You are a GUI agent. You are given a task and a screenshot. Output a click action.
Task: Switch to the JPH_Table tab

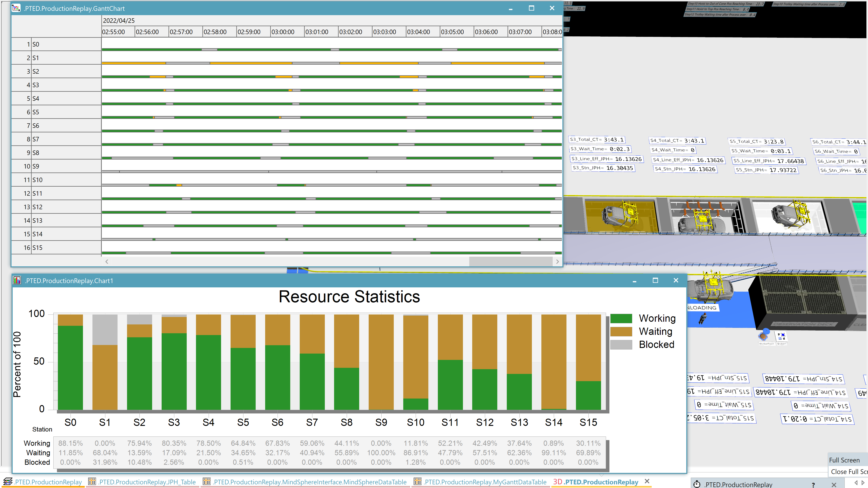point(147,482)
